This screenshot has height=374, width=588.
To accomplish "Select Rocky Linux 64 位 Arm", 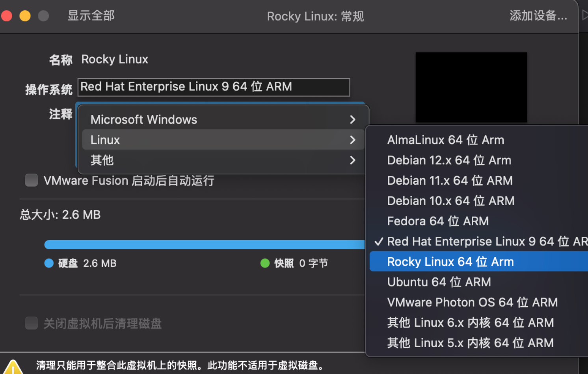I will tap(450, 262).
